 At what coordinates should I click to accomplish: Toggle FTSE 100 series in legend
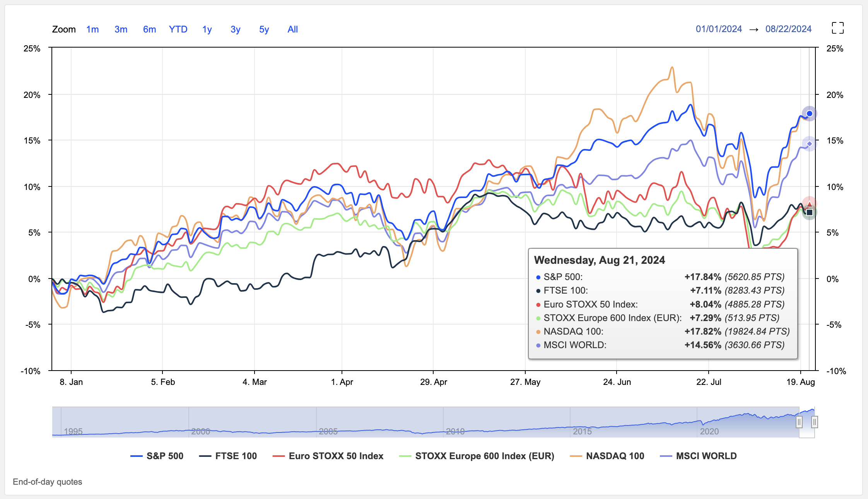(228, 456)
